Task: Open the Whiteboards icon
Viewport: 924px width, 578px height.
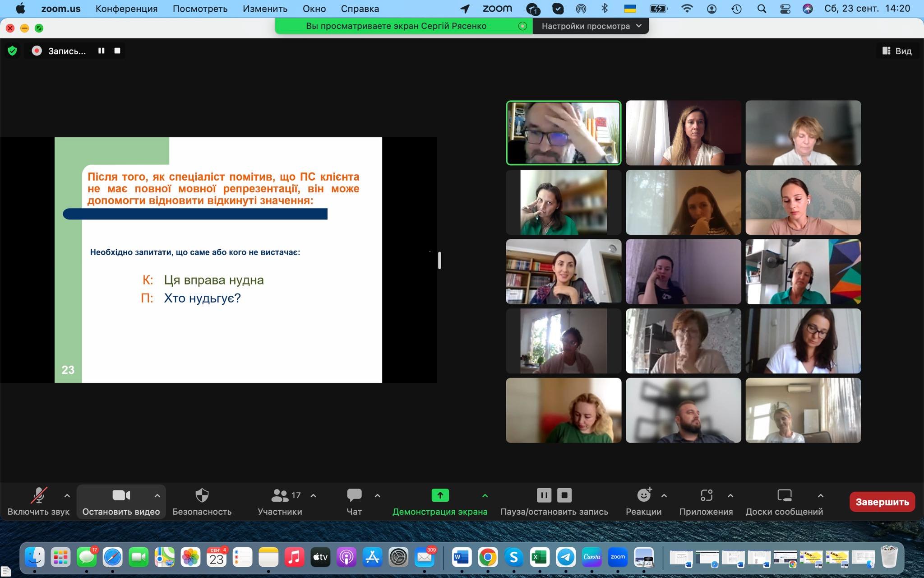Action: point(784,495)
